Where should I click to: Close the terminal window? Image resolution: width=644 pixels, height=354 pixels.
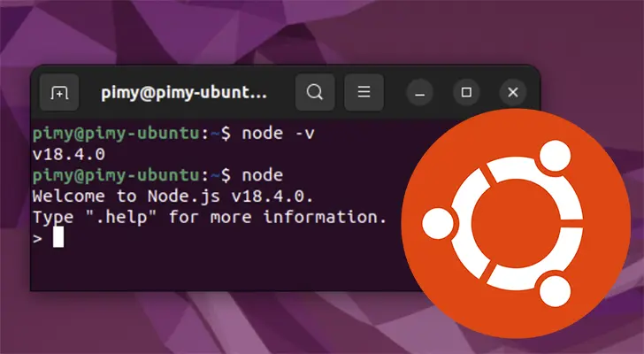[512, 92]
